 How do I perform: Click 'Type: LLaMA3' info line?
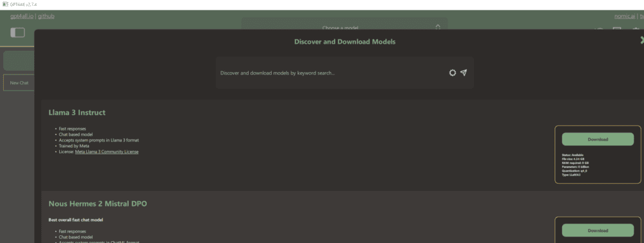(x=571, y=175)
